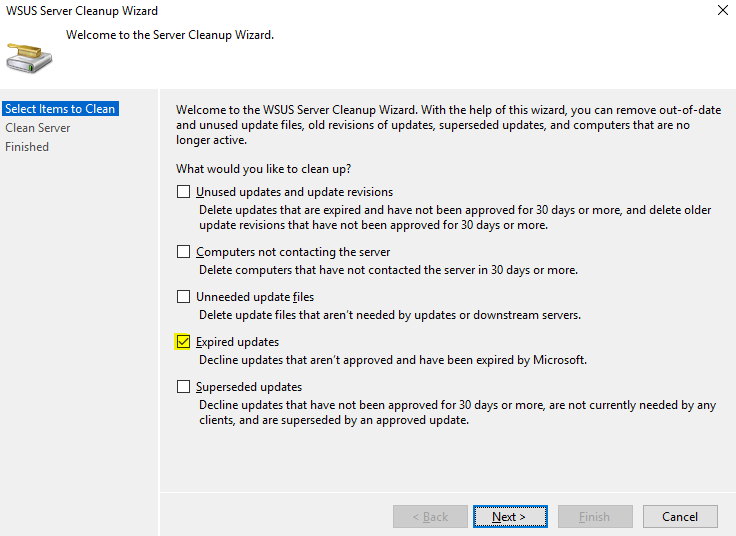736x536 pixels.
Task: Select the Finished step in sidebar
Action: point(27,147)
